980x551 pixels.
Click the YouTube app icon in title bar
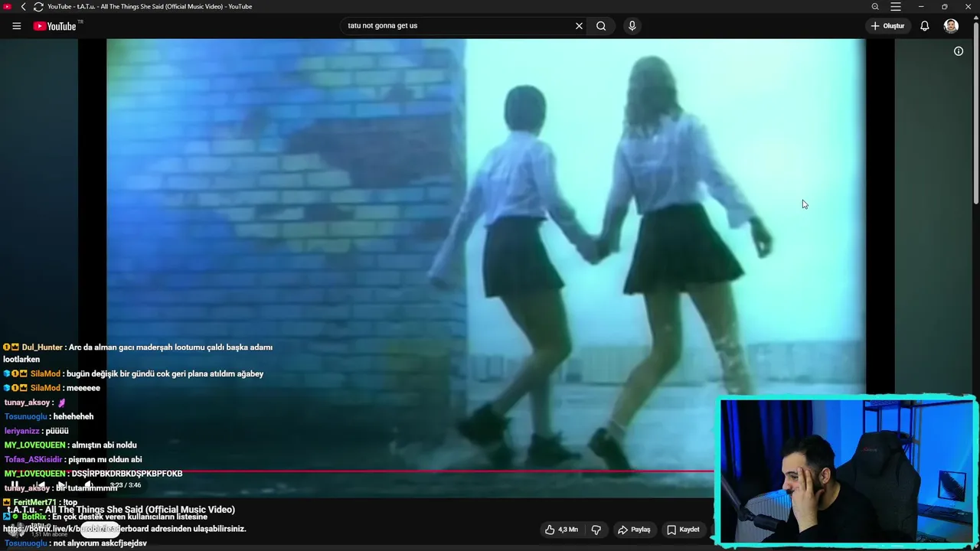(8, 7)
